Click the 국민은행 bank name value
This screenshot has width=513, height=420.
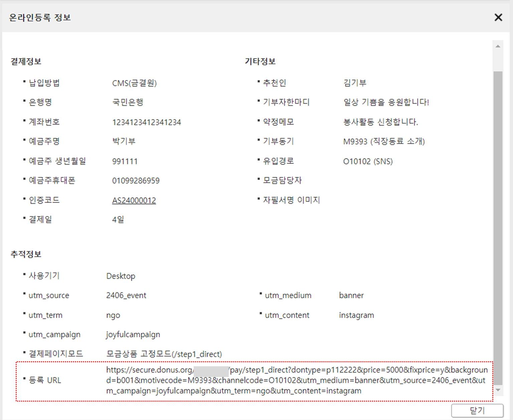[x=128, y=102]
